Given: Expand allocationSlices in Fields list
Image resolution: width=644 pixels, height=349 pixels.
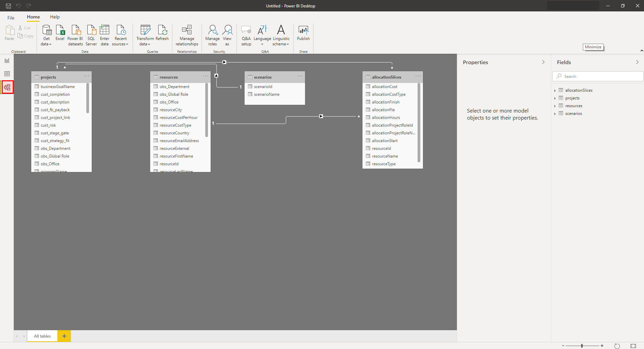Looking at the screenshot, I should click(555, 91).
